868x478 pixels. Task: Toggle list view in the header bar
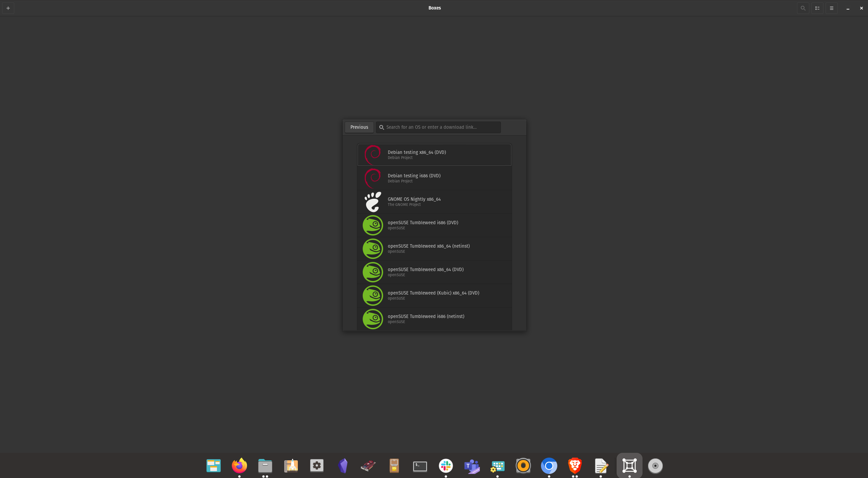817,8
